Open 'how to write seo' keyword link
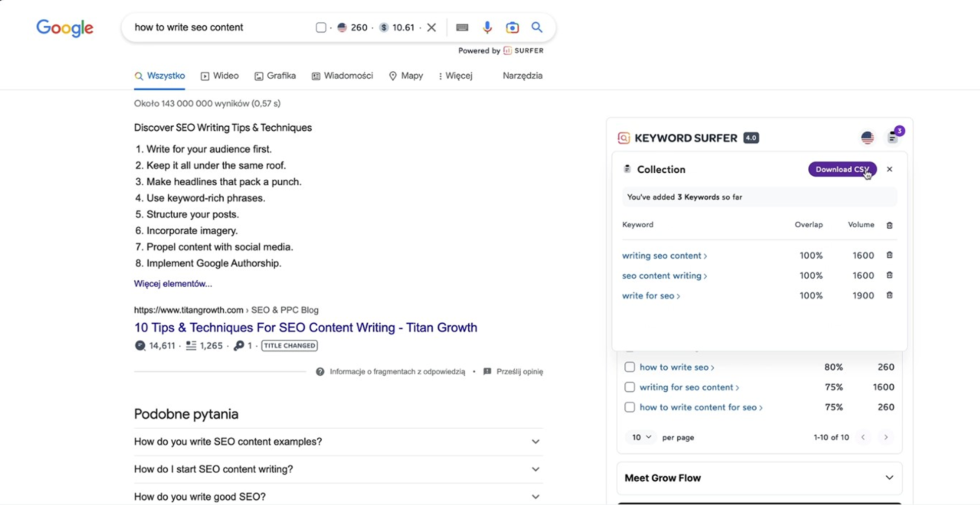Screen dimensions: 980x505 pos(677,367)
